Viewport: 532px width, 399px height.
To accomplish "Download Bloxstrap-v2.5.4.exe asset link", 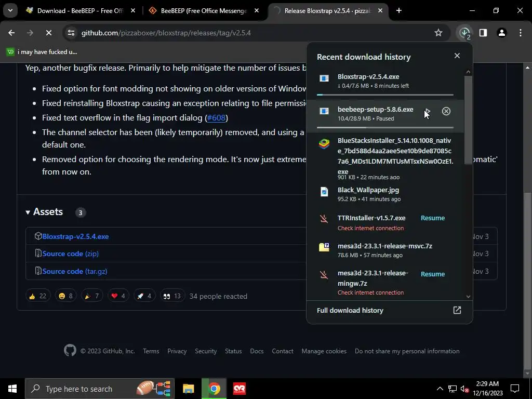I will [x=75, y=236].
